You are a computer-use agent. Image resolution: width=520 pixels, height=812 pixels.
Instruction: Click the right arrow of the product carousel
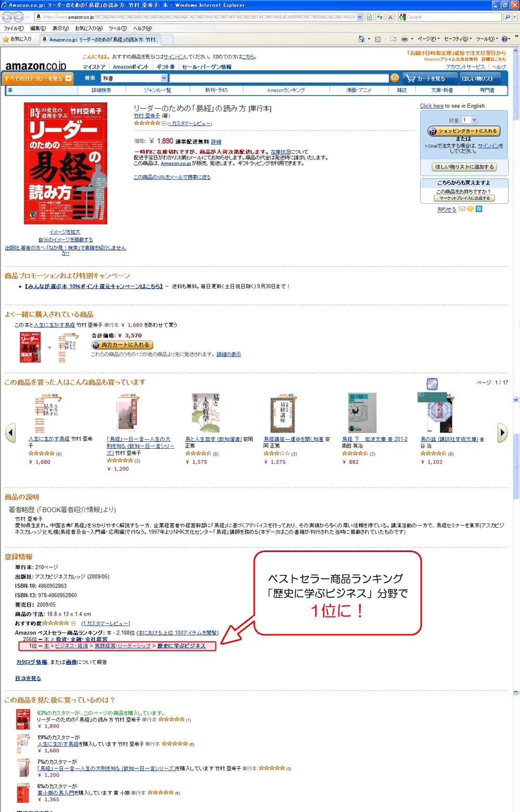tap(502, 433)
